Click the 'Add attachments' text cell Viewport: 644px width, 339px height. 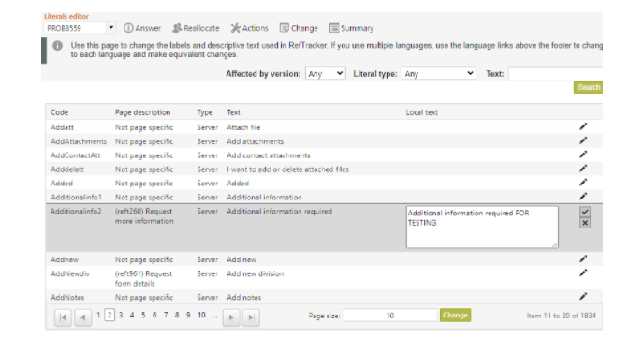tap(255, 141)
